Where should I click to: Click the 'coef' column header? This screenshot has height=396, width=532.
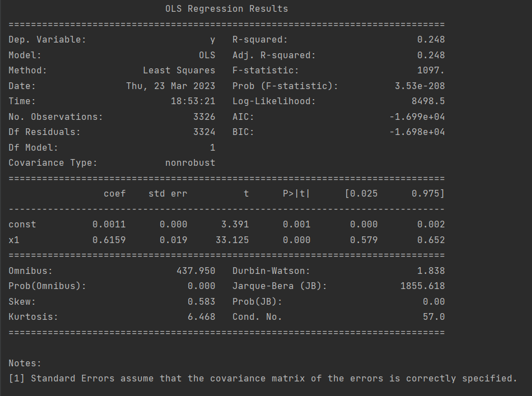point(115,194)
